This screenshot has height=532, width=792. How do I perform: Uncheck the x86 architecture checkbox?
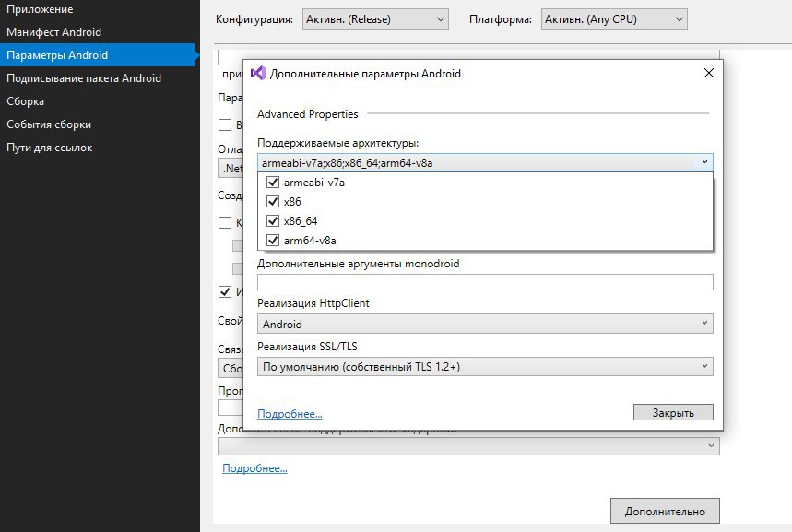[x=273, y=202]
